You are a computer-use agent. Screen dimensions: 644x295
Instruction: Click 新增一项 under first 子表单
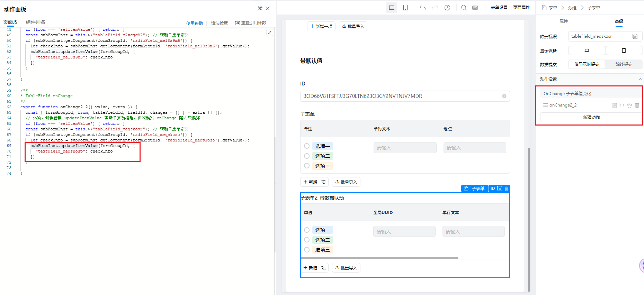tap(314, 182)
